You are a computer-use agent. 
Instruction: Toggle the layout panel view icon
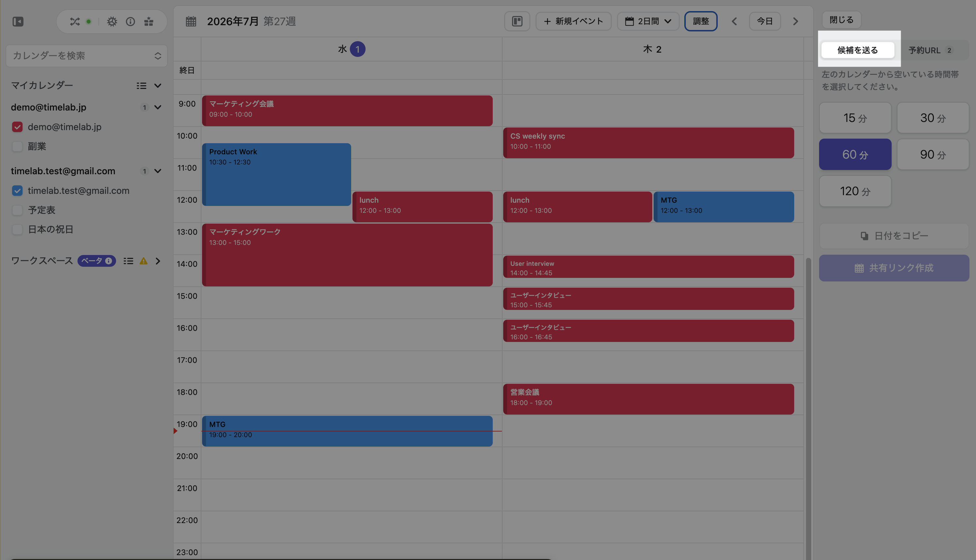(517, 21)
